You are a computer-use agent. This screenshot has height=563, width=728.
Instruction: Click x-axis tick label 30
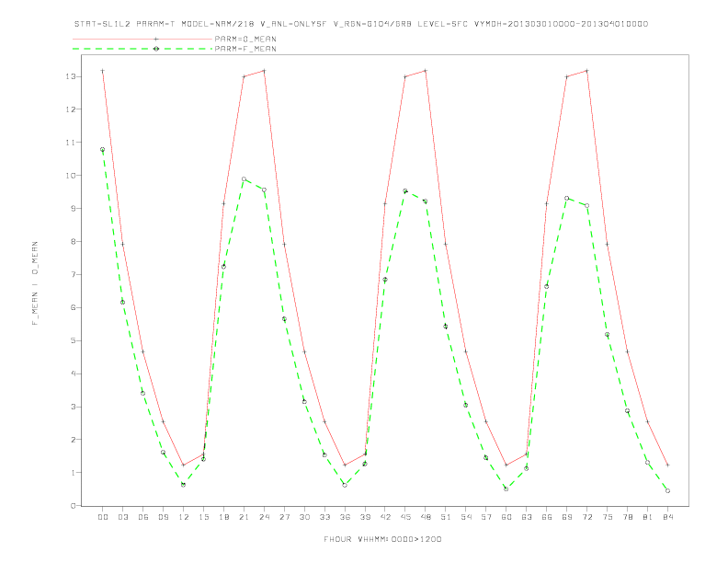pos(304,517)
